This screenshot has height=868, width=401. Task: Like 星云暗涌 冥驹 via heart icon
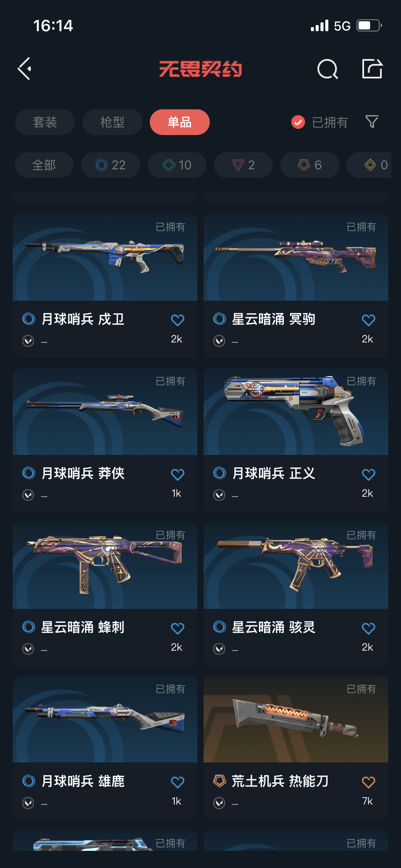click(368, 320)
